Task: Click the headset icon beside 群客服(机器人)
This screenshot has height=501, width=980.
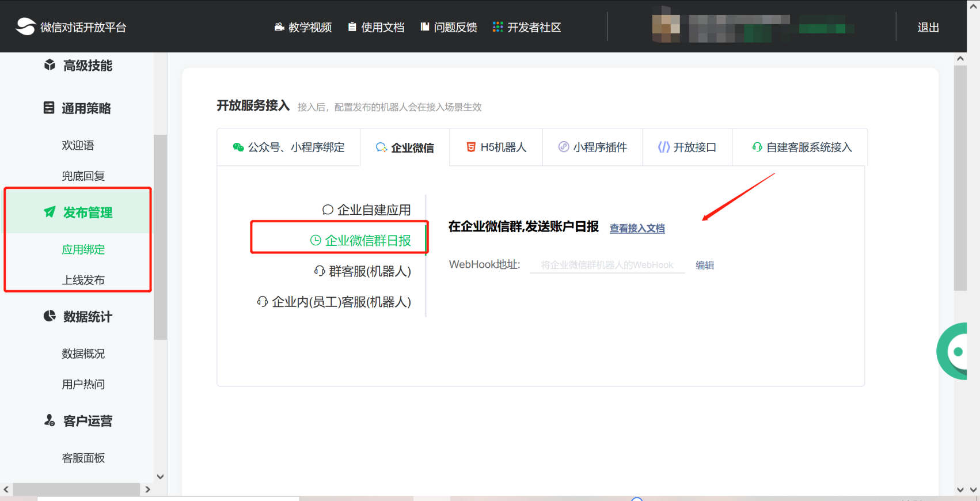Action: pyautogui.click(x=320, y=271)
